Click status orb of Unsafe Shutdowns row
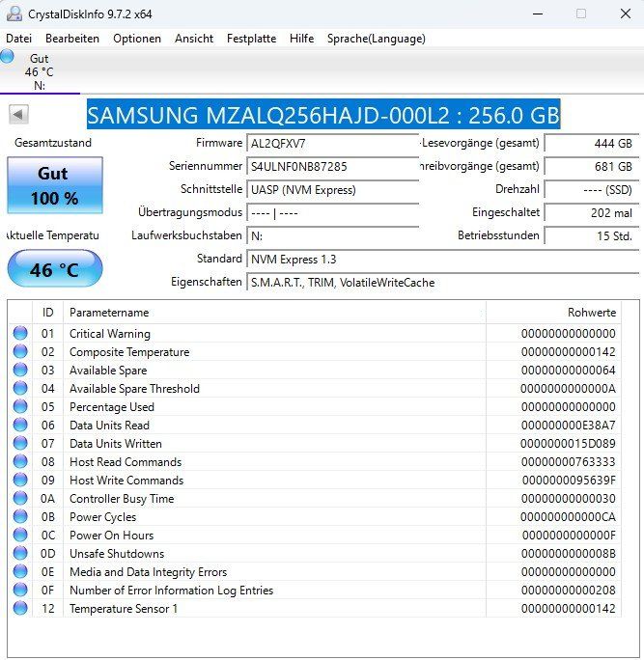644x660 pixels. (x=20, y=553)
